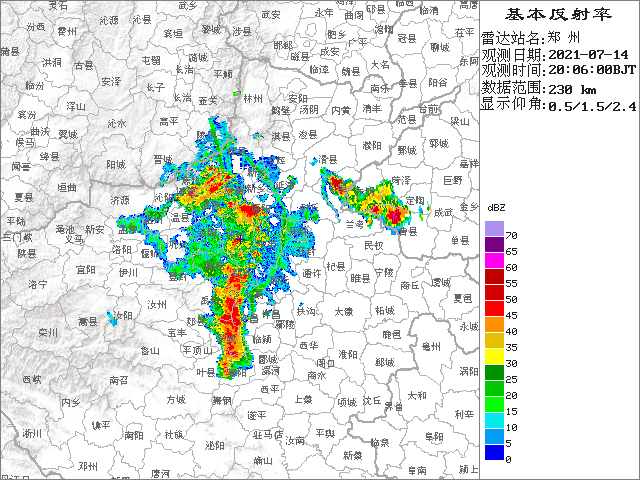Click the orange swatch above 40 dBZ
This screenshot has width=640, height=480.
[x=494, y=325]
